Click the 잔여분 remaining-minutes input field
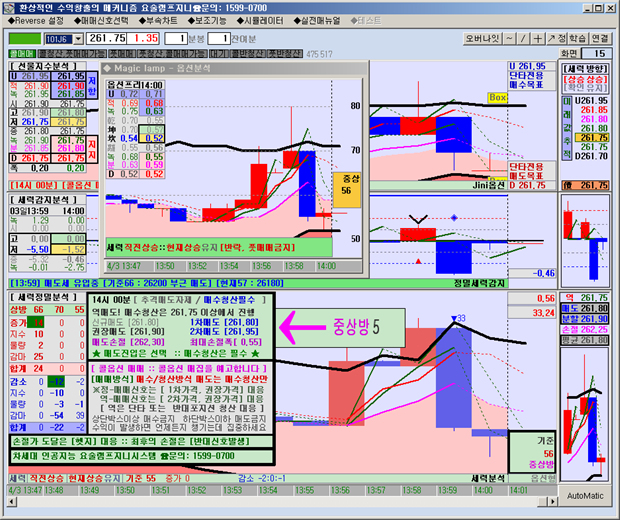The image size is (620, 520). click(x=219, y=39)
